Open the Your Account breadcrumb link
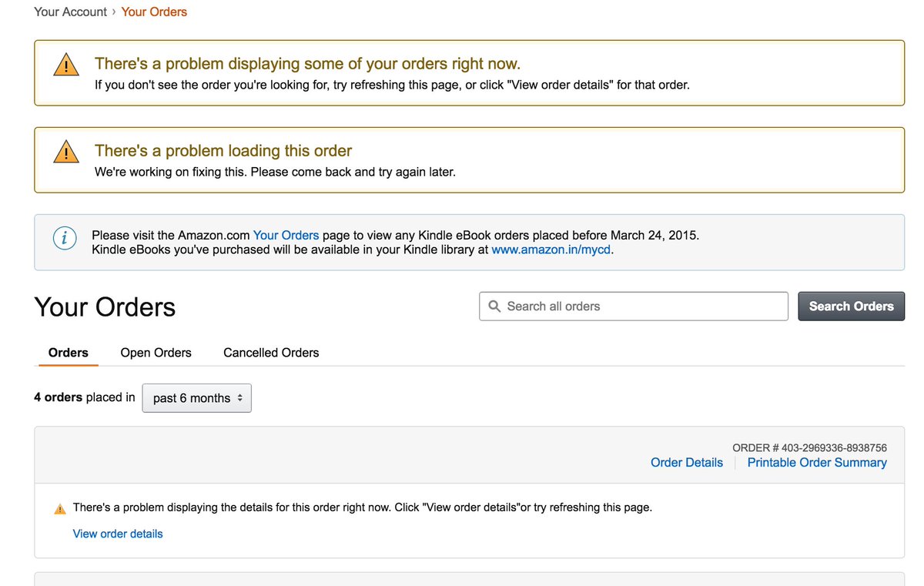The width and height of the screenshot is (924, 586). click(x=71, y=12)
